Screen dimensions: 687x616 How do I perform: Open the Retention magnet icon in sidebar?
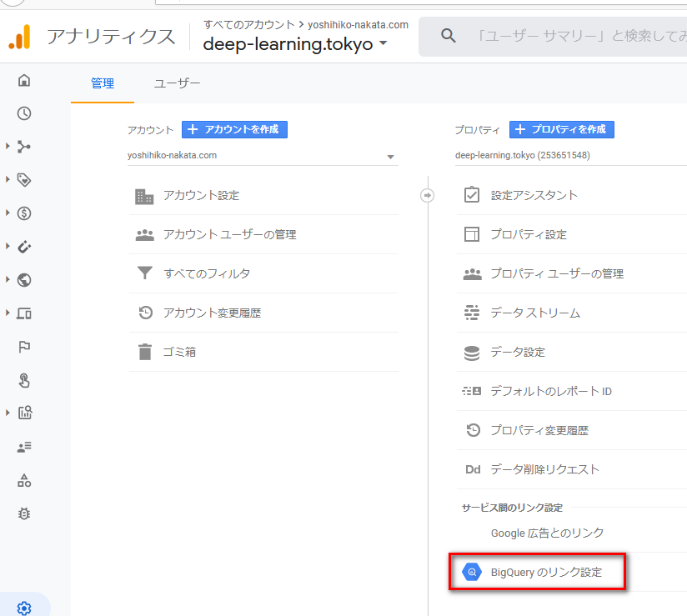24,247
